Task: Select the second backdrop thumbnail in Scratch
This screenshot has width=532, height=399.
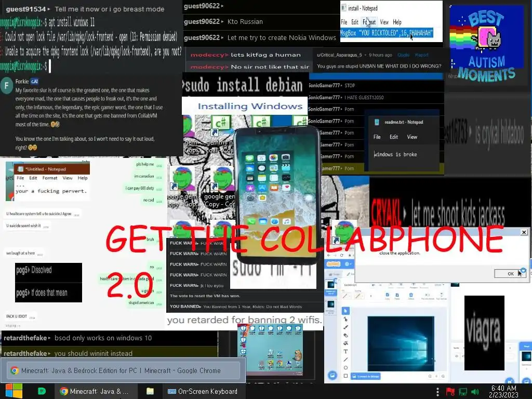Action: (331, 307)
